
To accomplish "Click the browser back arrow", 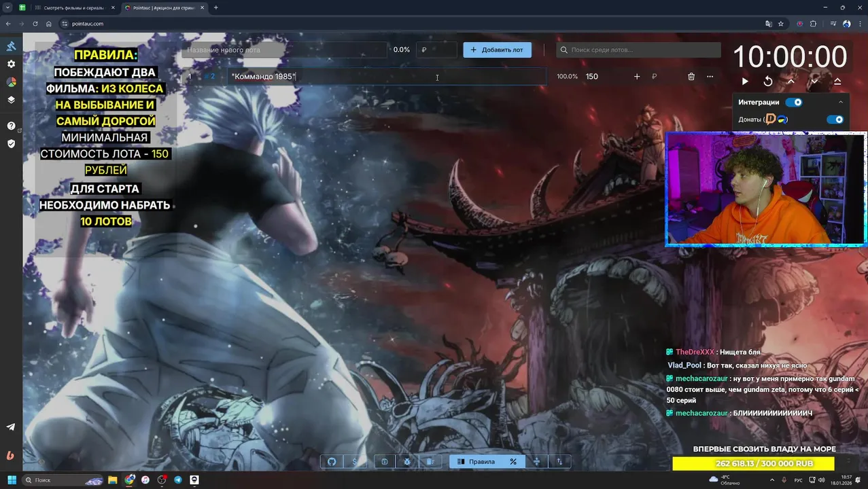I will [x=8, y=24].
